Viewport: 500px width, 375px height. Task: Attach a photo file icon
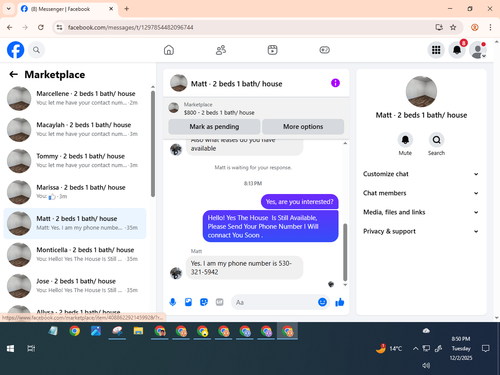[188, 302]
